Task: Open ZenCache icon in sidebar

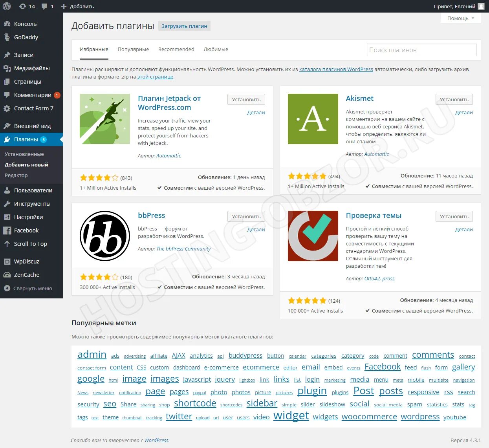Action: (7, 275)
